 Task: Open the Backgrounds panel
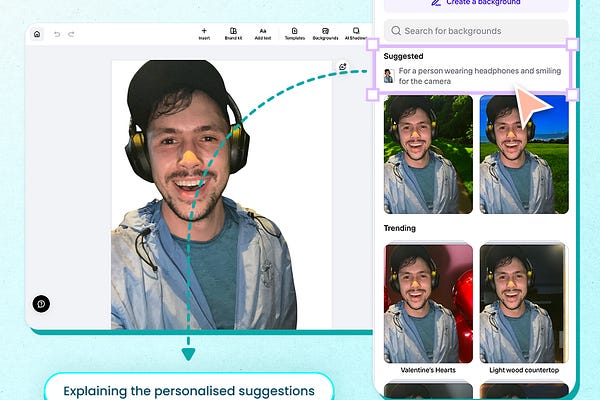pyautogui.click(x=325, y=34)
